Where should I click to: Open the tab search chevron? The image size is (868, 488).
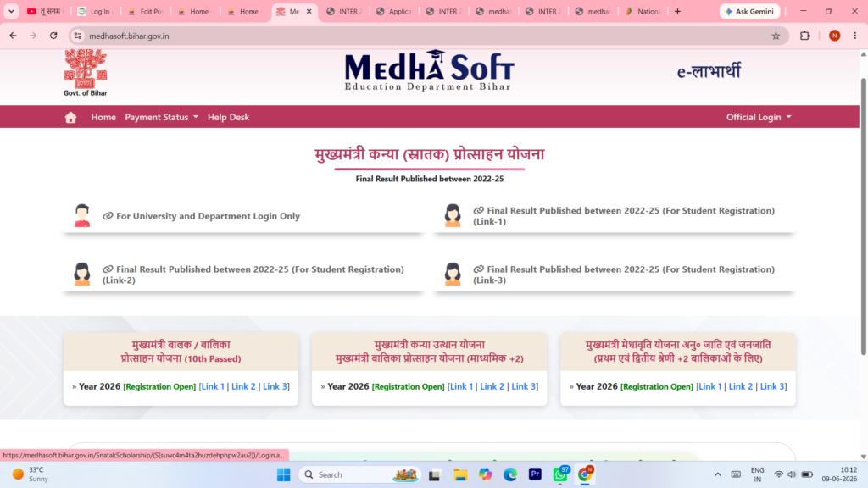tap(11, 11)
